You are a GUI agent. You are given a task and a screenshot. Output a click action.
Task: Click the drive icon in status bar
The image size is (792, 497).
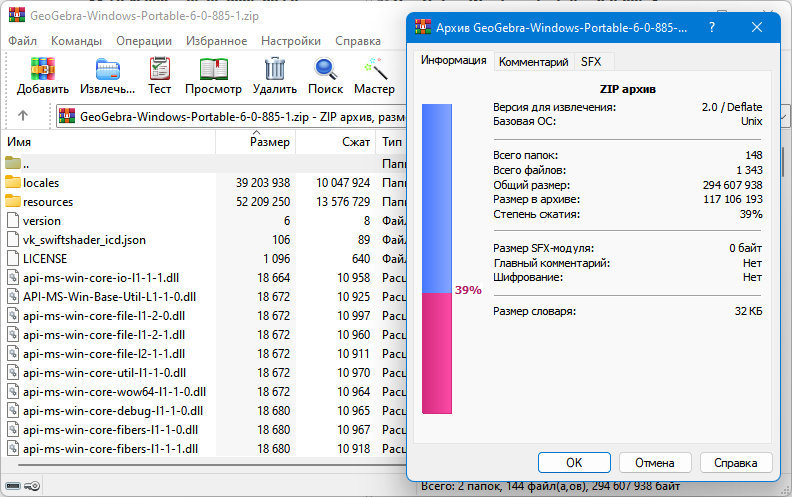pyautogui.click(x=13, y=486)
